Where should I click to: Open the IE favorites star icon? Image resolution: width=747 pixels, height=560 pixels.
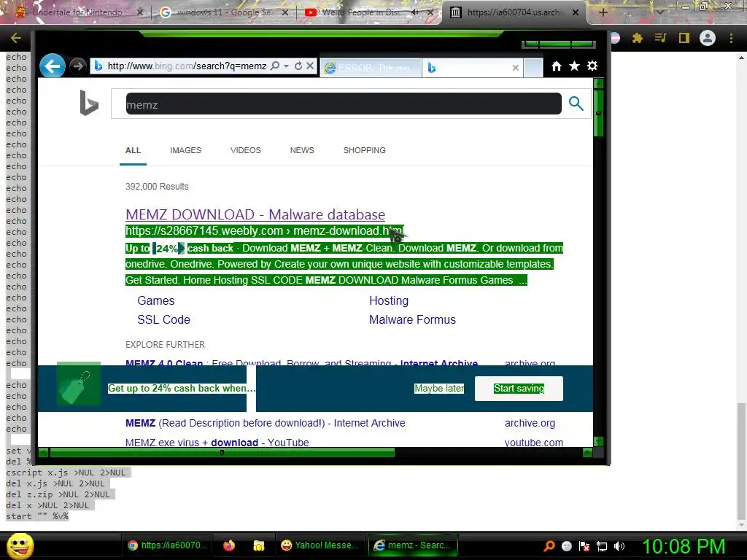point(575,66)
